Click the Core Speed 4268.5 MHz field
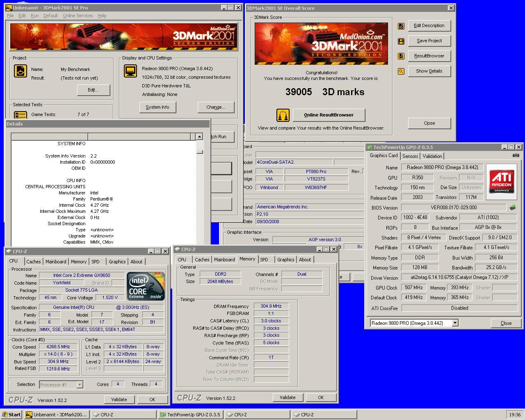 [x=58, y=347]
